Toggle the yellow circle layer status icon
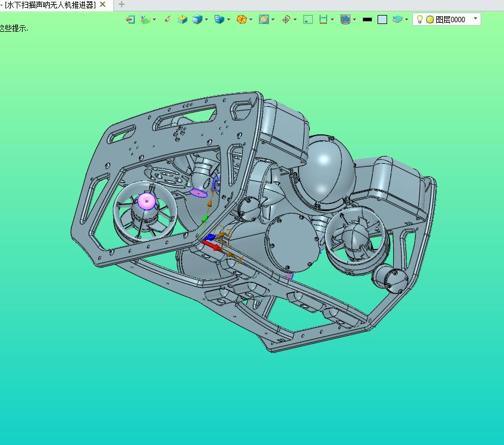 [x=430, y=20]
